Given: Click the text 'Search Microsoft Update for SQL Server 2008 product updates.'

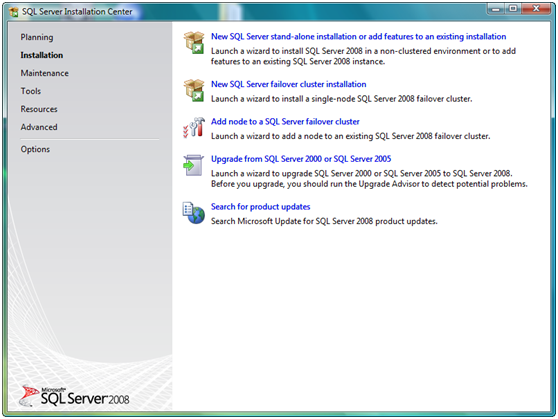Looking at the screenshot, I should point(324,221).
